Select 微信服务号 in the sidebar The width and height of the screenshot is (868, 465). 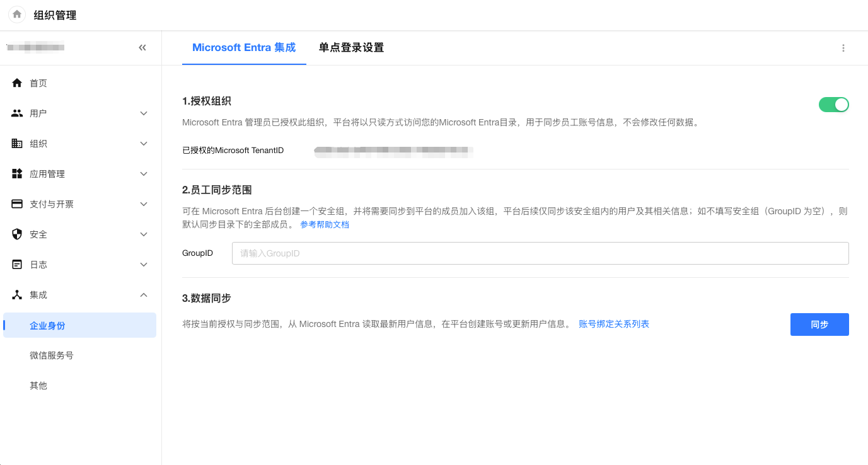point(52,355)
